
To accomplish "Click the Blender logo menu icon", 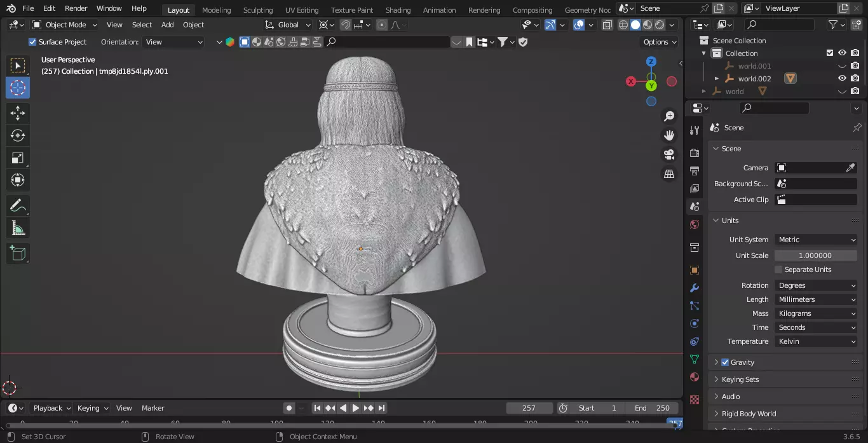I will (11, 8).
